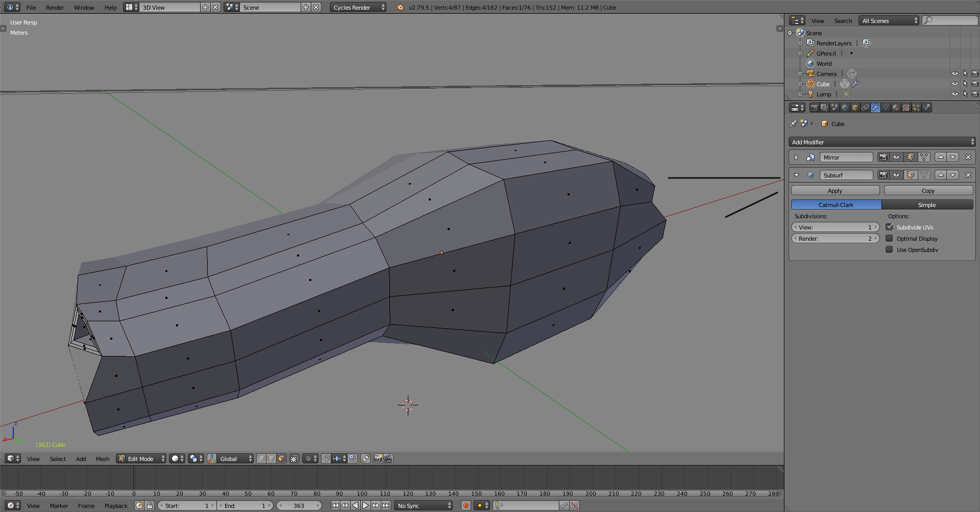Enable the Optimal Display checkbox
The height and width of the screenshot is (512, 980).
tap(889, 238)
